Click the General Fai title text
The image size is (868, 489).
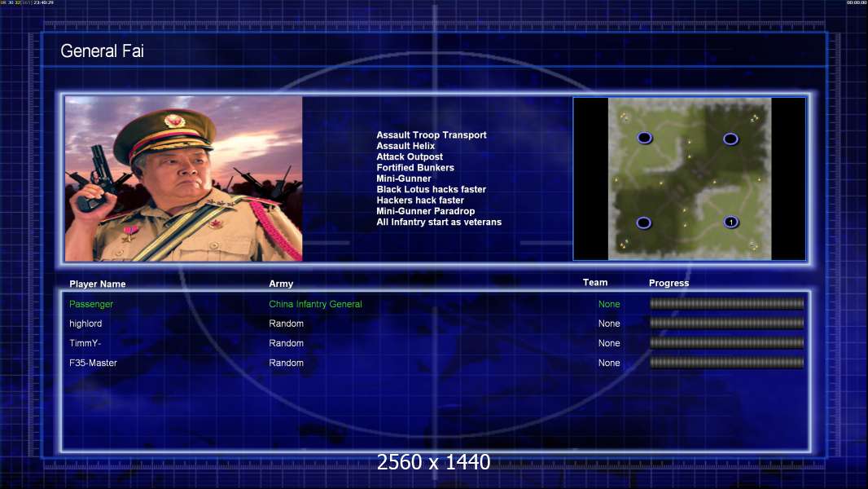[x=102, y=51]
